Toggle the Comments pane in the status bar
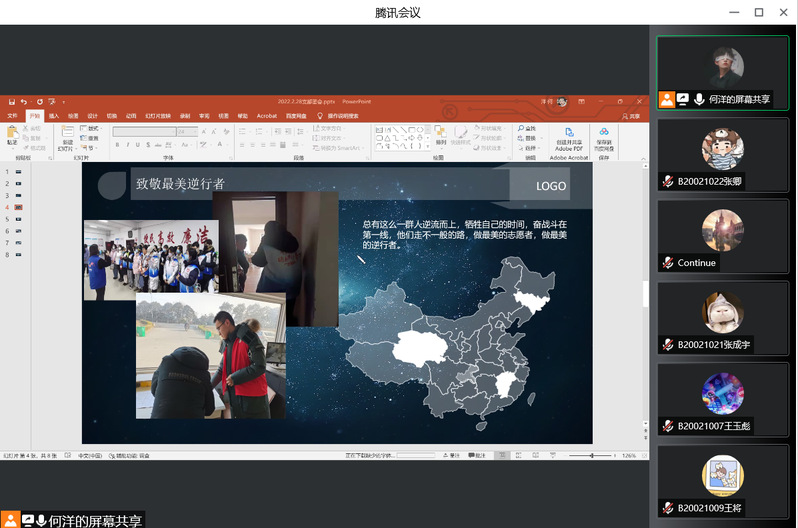Image resolution: width=798 pixels, height=528 pixels. [476, 455]
